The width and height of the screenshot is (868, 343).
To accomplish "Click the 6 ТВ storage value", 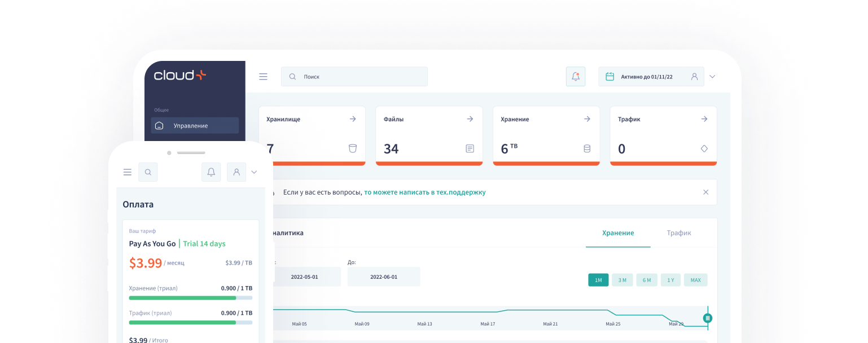I will point(509,148).
